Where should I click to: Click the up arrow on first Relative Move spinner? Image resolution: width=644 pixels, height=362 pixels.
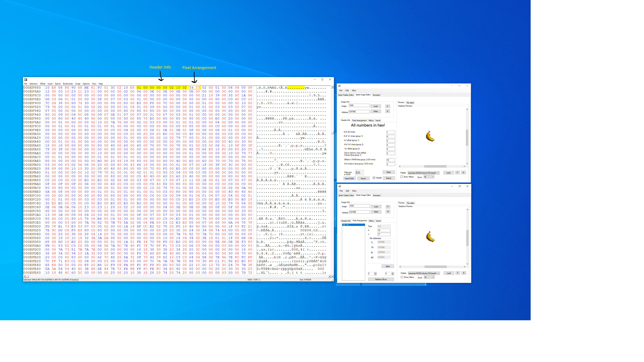click(x=375, y=273)
